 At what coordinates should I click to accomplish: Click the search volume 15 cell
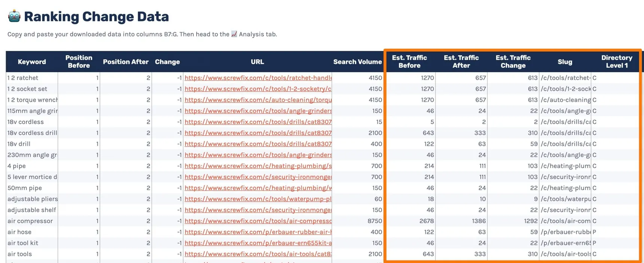point(358,122)
